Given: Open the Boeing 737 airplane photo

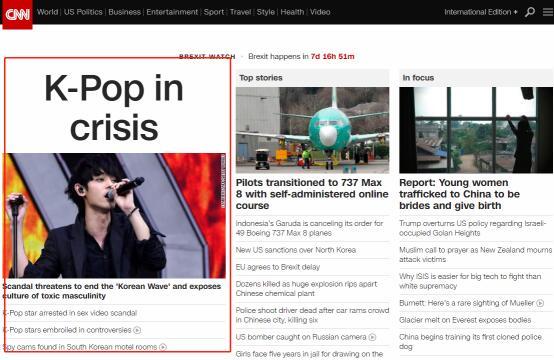Looking at the screenshot, I should click(x=312, y=130).
